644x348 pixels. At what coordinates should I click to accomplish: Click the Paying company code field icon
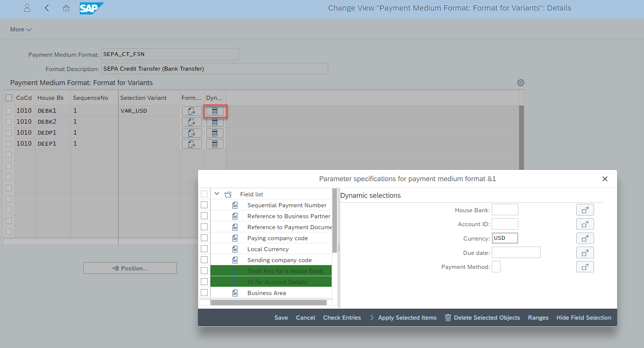(235, 238)
